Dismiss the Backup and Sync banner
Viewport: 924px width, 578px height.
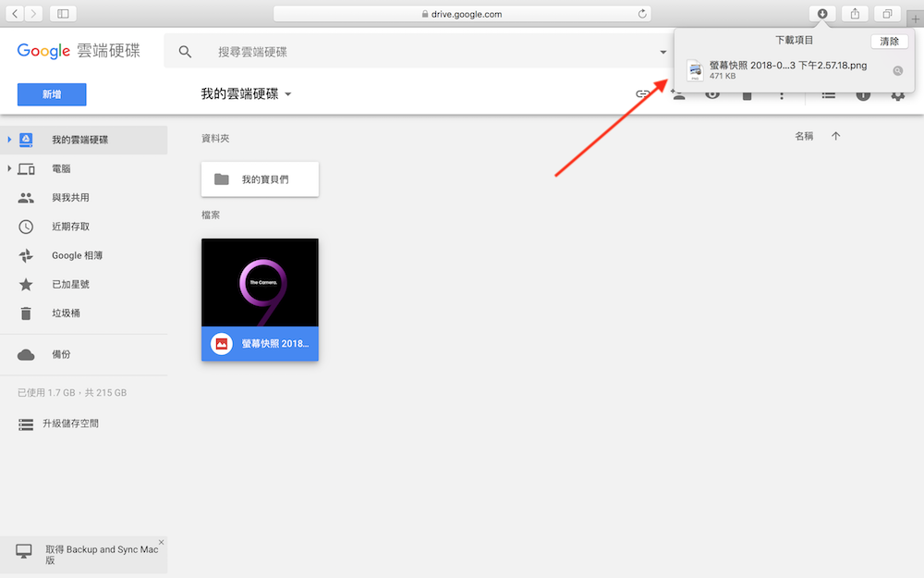(161, 542)
